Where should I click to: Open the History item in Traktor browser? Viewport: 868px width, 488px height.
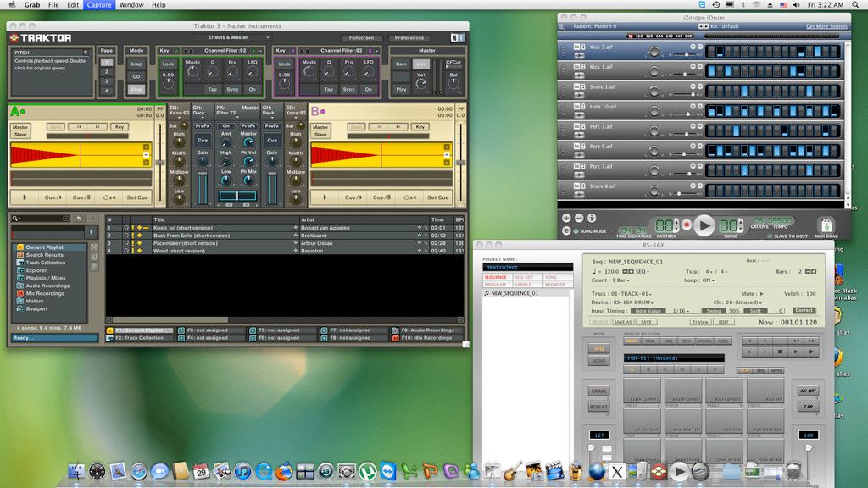click(34, 301)
